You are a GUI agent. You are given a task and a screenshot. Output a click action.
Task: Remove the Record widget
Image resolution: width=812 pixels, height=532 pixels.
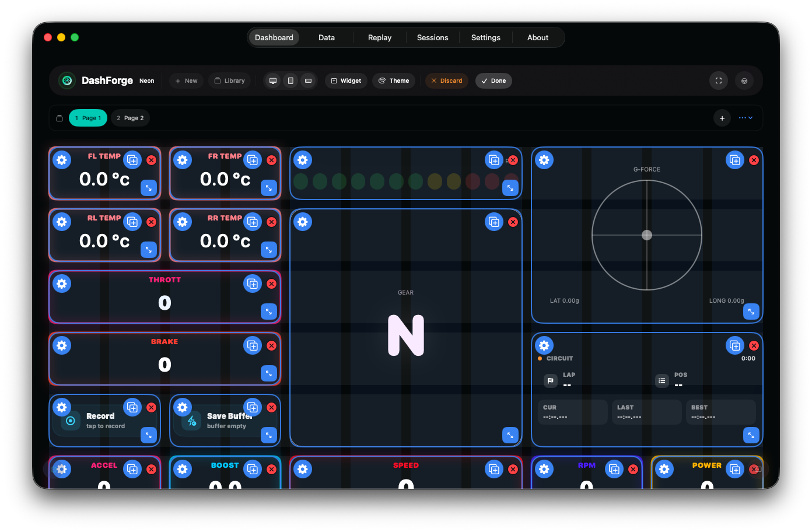[x=151, y=407]
